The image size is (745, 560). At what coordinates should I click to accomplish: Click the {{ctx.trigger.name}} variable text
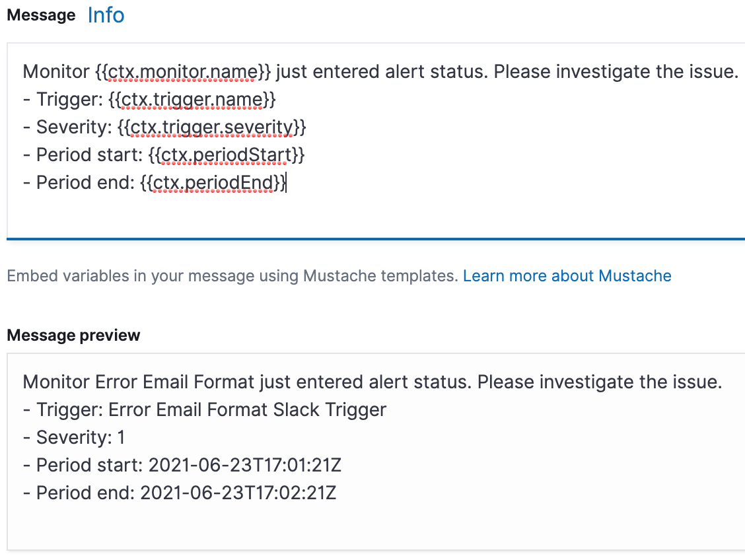click(192, 99)
